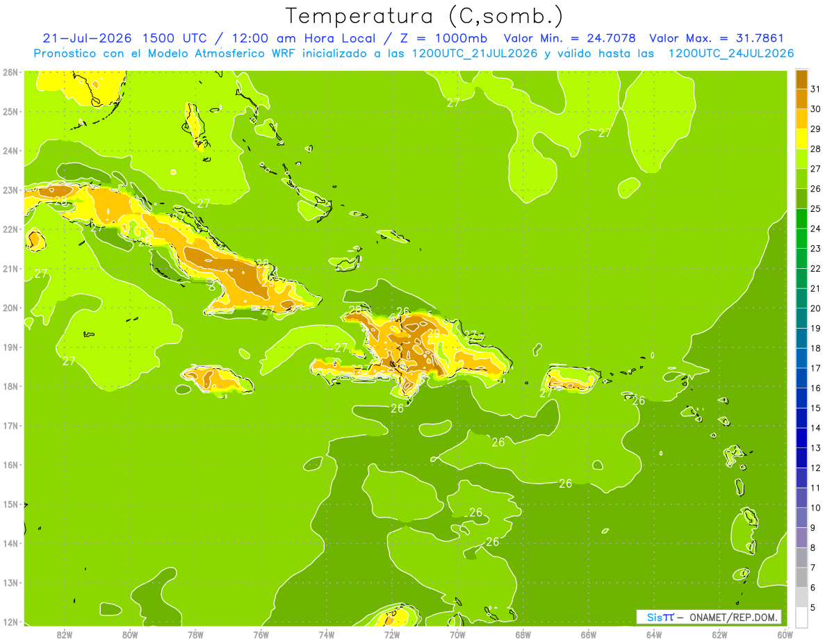Click the blue legend swatch between 15 and 16
The height and width of the screenshot is (644, 834).
pyautogui.click(x=801, y=398)
